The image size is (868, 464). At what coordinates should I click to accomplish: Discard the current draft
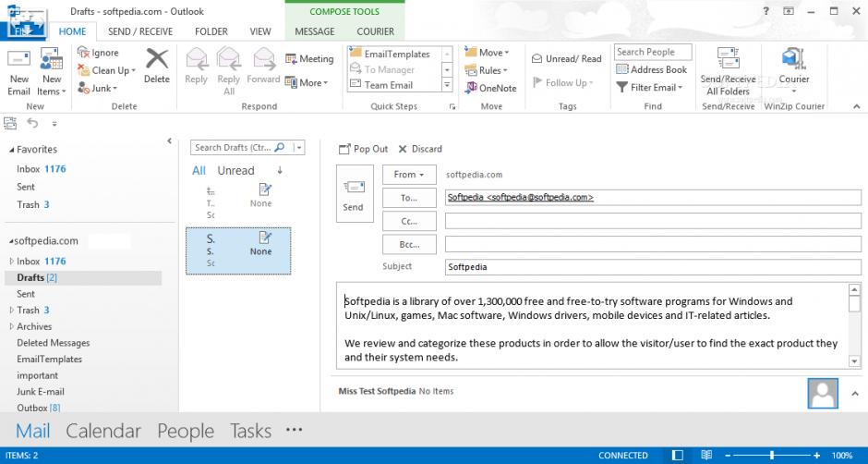coord(420,149)
